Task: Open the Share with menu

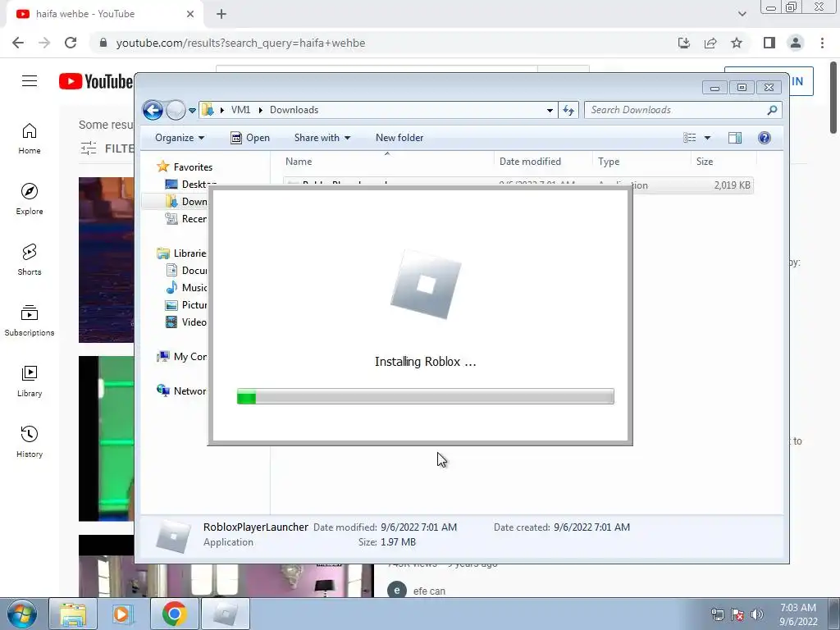Action: coord(322,138)
